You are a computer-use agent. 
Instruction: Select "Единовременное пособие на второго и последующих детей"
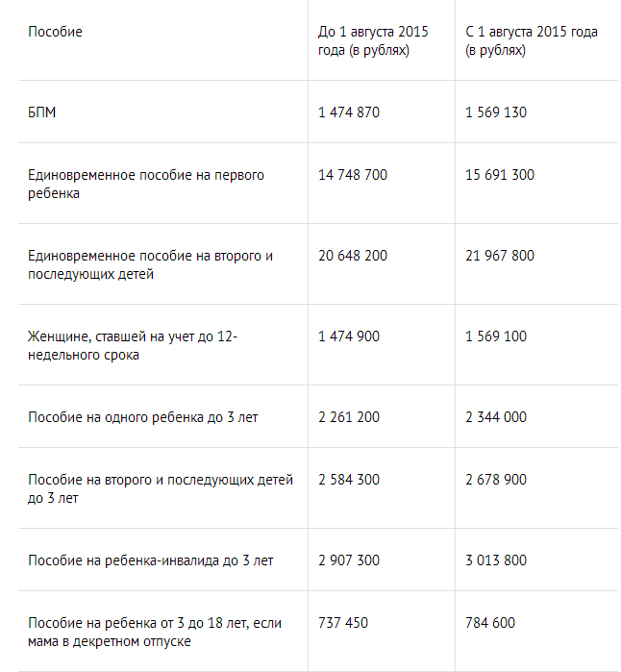pos(151,264)
